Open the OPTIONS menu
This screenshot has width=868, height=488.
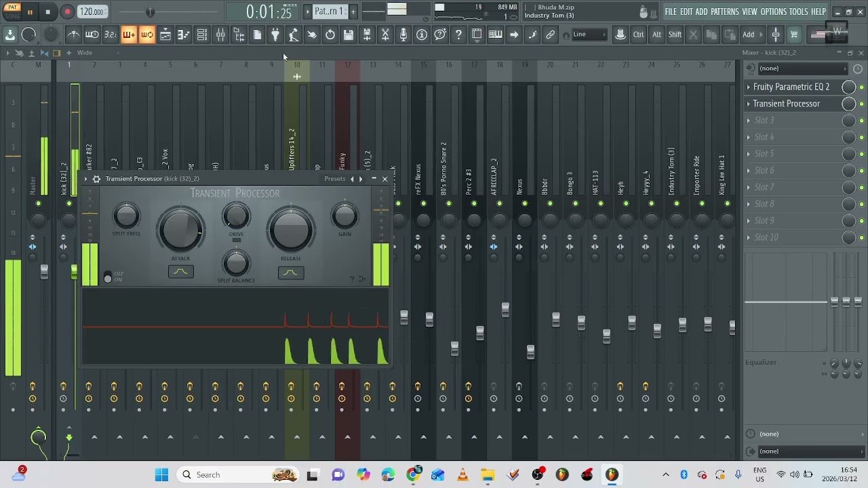pos(773,12)
